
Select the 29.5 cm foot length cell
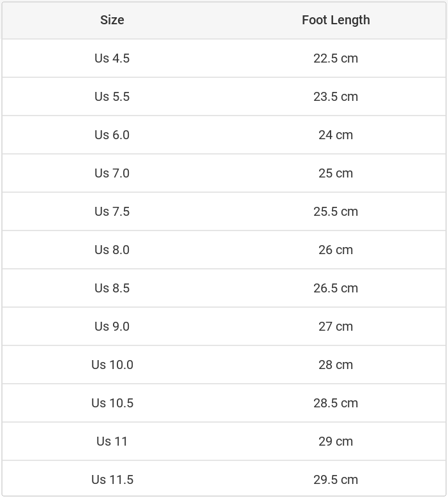pyautogui.click(x=336, y=479)
